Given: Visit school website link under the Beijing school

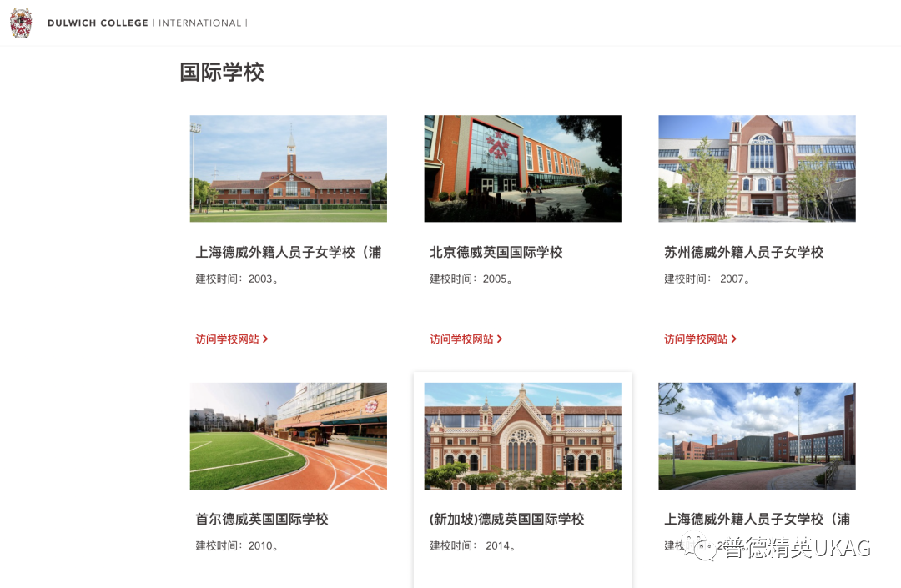Looking at the screenshot, I should click(466, 339).
